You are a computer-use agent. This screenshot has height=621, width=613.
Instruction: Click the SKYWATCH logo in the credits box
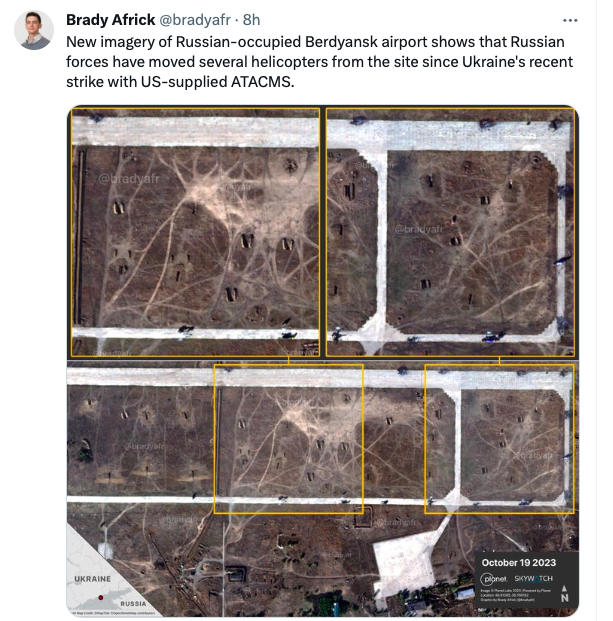[x=533, y=578]
